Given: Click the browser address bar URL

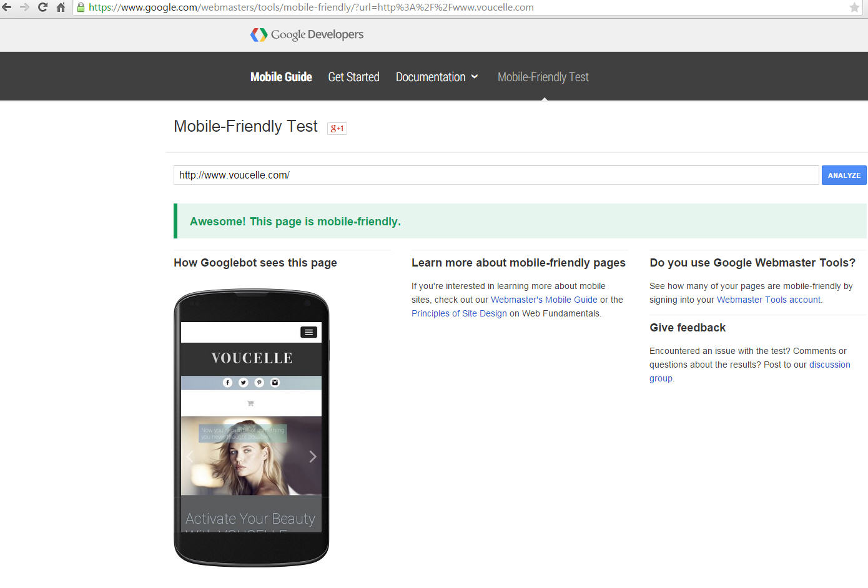Looking at the screenshot, I should pos(311,7).
